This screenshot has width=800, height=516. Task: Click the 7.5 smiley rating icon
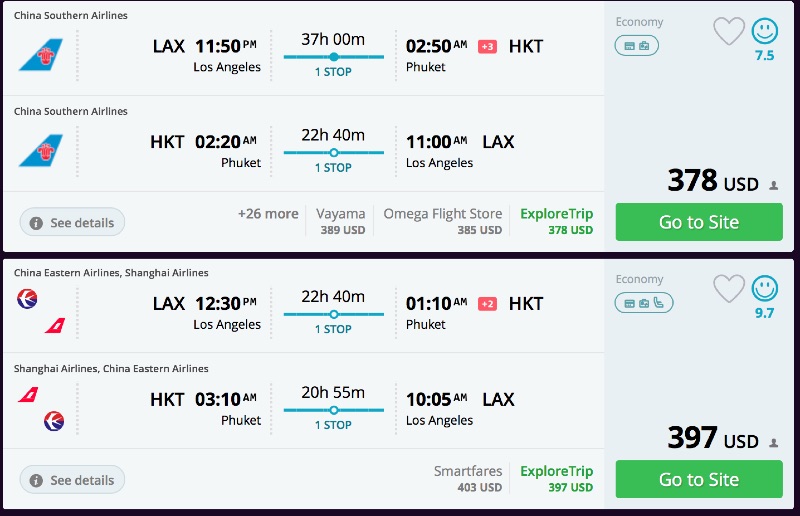coord(764,32)
